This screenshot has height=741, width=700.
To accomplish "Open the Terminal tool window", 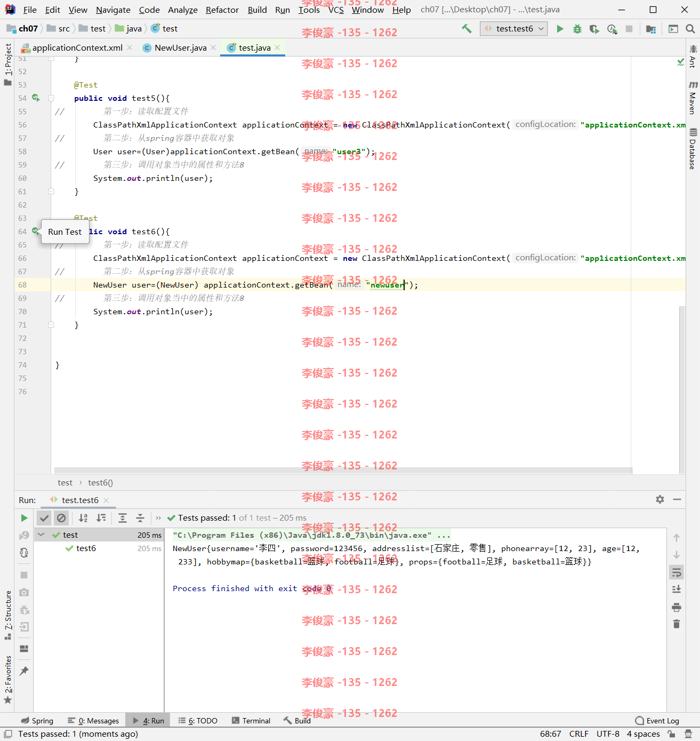I will [x=251, y=721].
